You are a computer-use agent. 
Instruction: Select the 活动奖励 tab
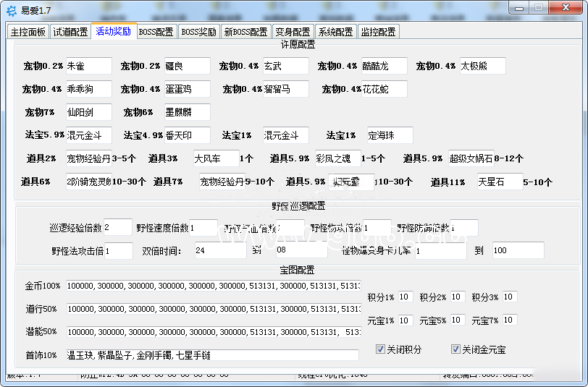pos(113,31)
